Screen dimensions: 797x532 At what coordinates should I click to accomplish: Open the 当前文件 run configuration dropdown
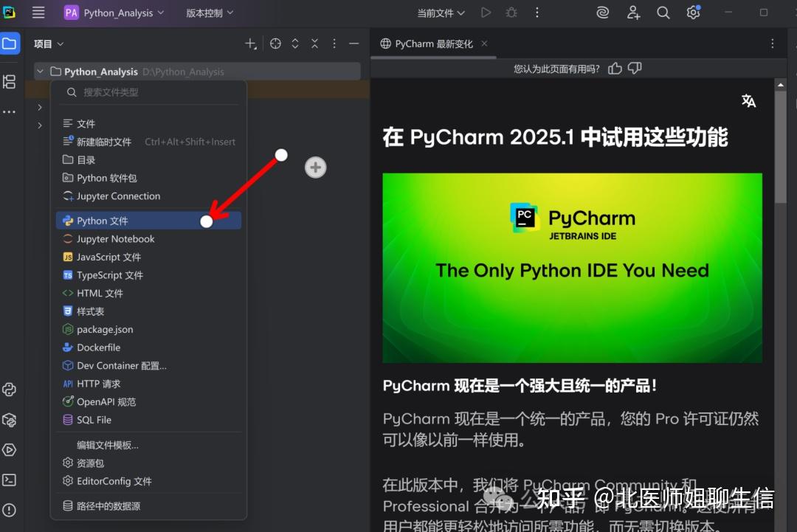(x=441, y=13)
